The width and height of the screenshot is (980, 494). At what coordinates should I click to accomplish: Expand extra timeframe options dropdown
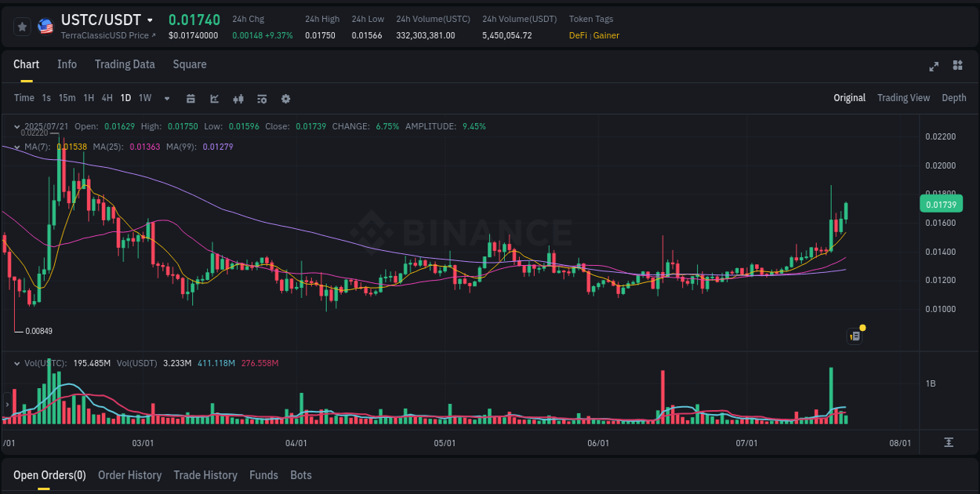pos(165,99)
